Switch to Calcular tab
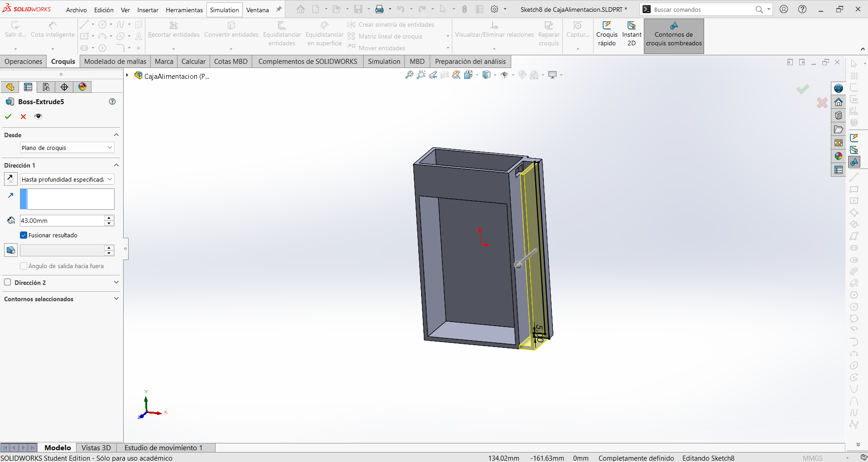The image size is (868, 462). (x=193, y=62)
